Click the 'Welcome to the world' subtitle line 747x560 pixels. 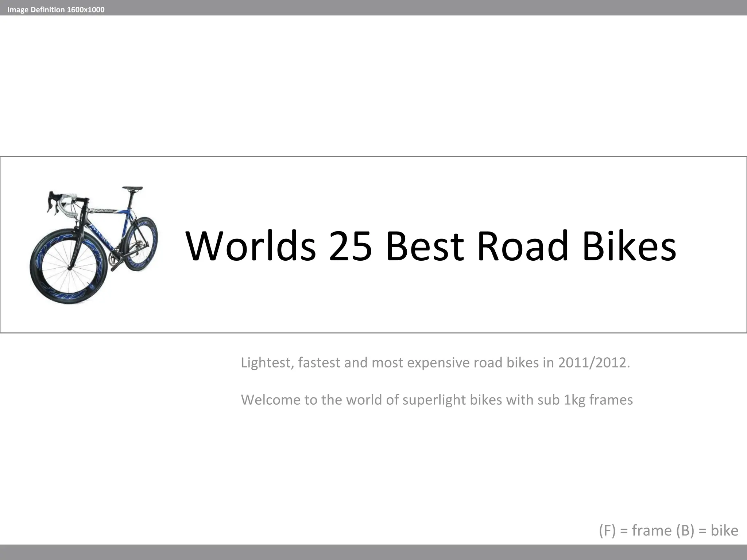pos(312,400)
